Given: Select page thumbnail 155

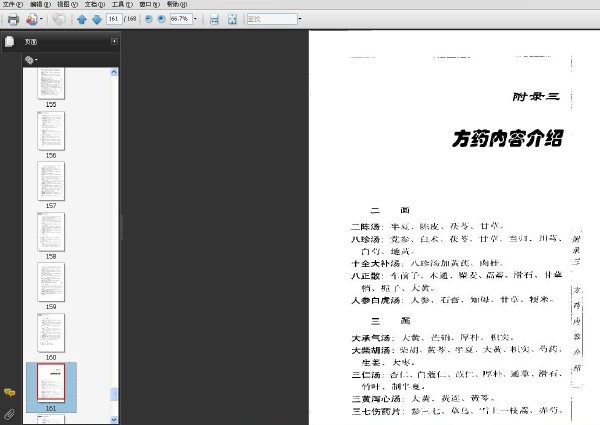Looking at the screenshot, I should click(x=51, y=83).
